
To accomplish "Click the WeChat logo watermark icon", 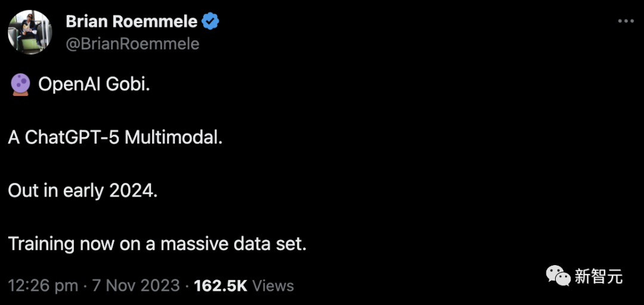I will (x=558, y=275).
